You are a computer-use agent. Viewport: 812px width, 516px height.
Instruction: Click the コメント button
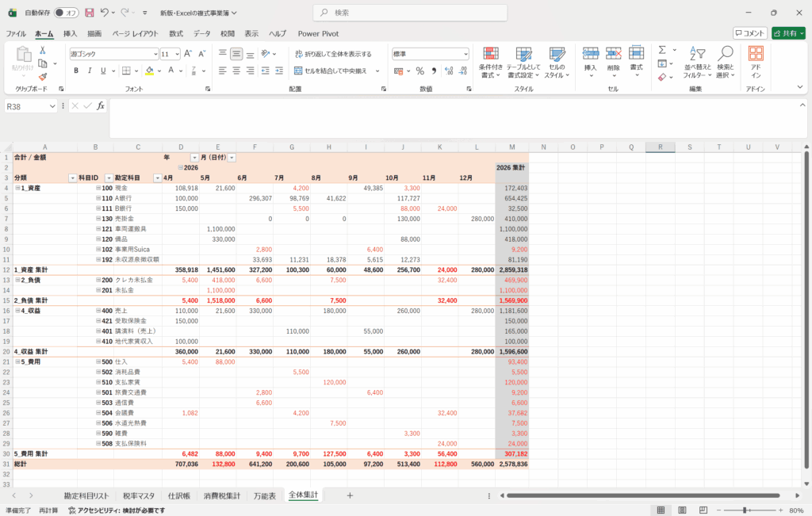[749, 33]
